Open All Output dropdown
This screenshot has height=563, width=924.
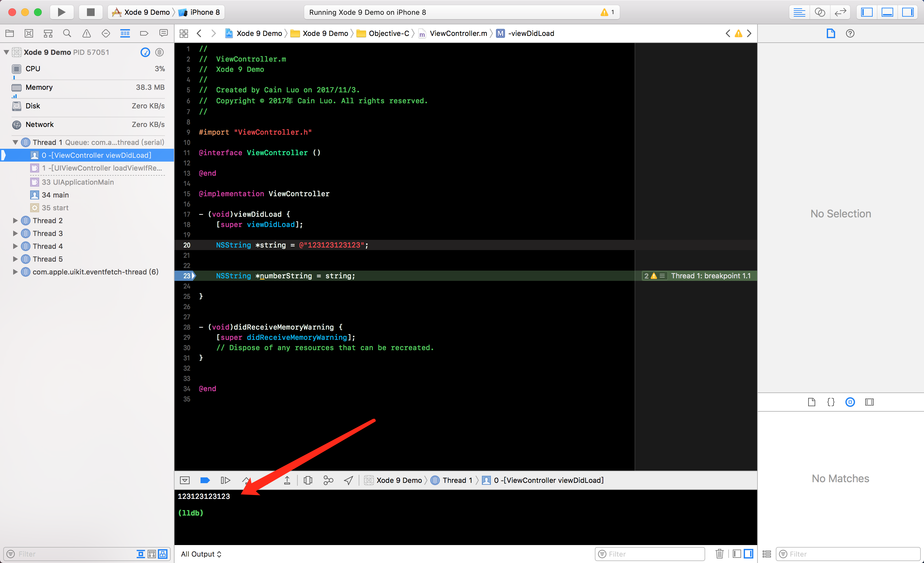click(201, 554)
